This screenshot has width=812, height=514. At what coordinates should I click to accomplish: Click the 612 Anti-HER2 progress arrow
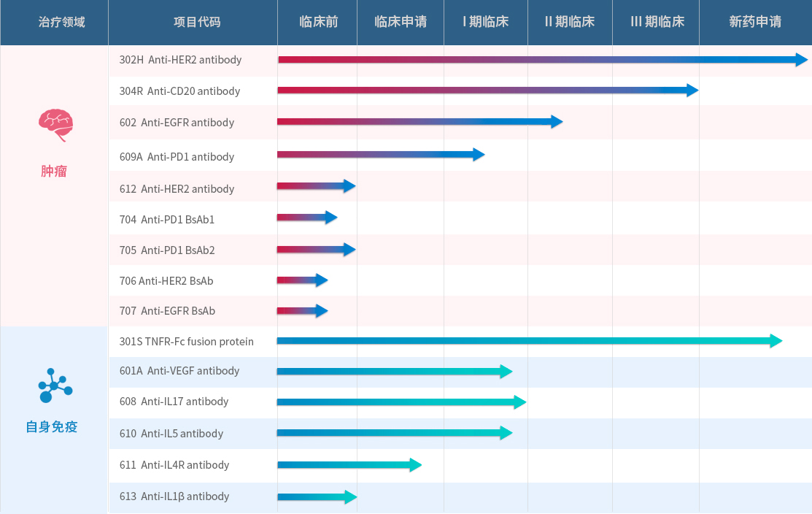[317, 186]
